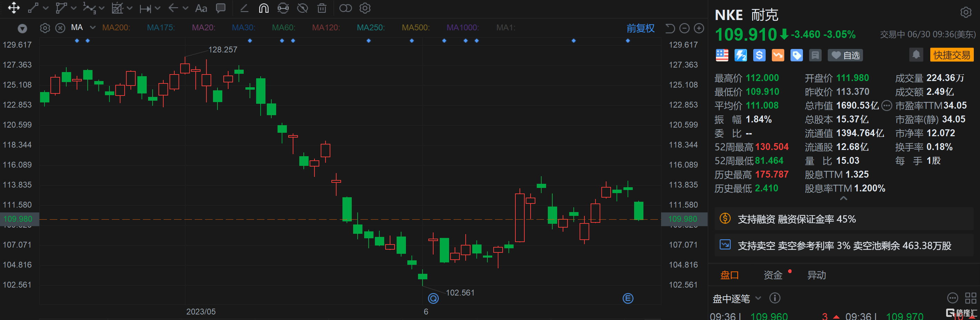The height and width of the screenshot is (320, 980).
Task: Click the blue price tag icon
Action: point(796,55)
